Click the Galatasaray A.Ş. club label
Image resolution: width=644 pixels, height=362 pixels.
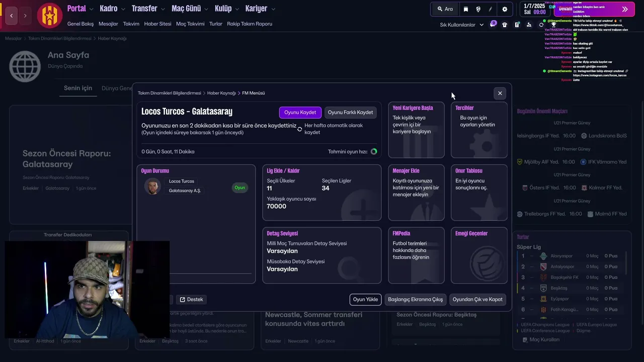(185, 191)
